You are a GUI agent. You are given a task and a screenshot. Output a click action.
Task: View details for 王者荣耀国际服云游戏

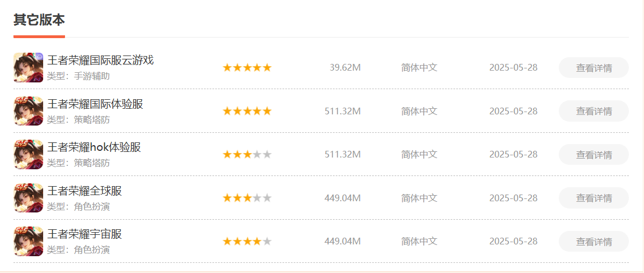(x=594, y=68)
